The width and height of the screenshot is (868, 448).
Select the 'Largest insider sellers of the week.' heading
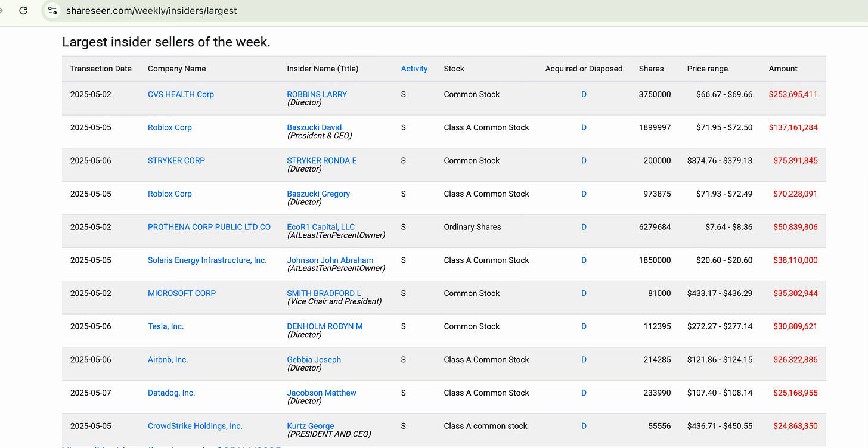[x=166, y=42]
